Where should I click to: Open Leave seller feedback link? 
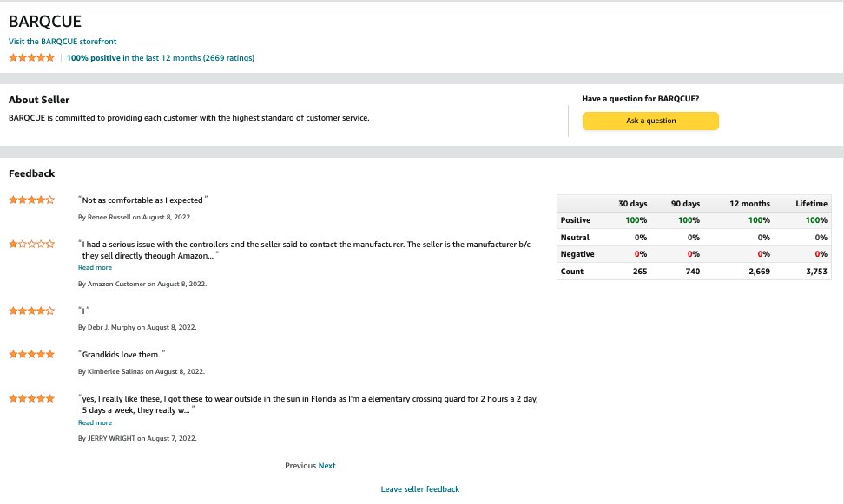point(420,489)
